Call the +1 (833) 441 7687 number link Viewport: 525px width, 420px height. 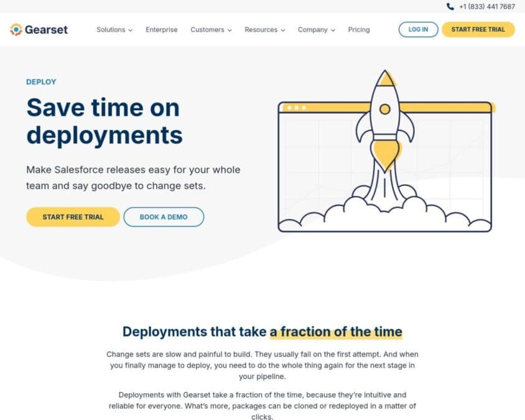tap(487, 6)
